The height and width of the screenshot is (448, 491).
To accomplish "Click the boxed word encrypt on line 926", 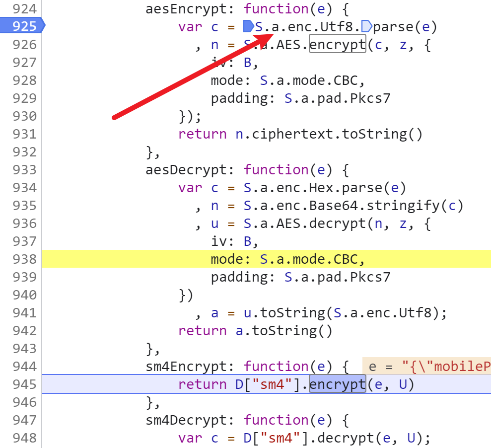I will click(x=337, y=45).
